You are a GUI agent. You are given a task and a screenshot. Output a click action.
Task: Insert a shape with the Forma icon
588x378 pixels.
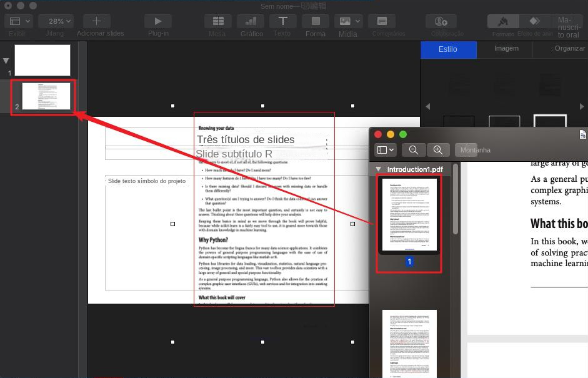(316, 21)
